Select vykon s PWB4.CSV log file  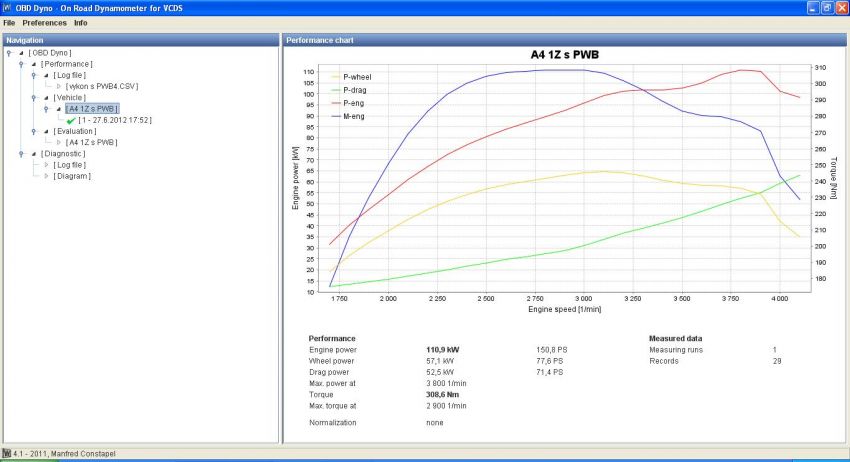coord(101,86)
